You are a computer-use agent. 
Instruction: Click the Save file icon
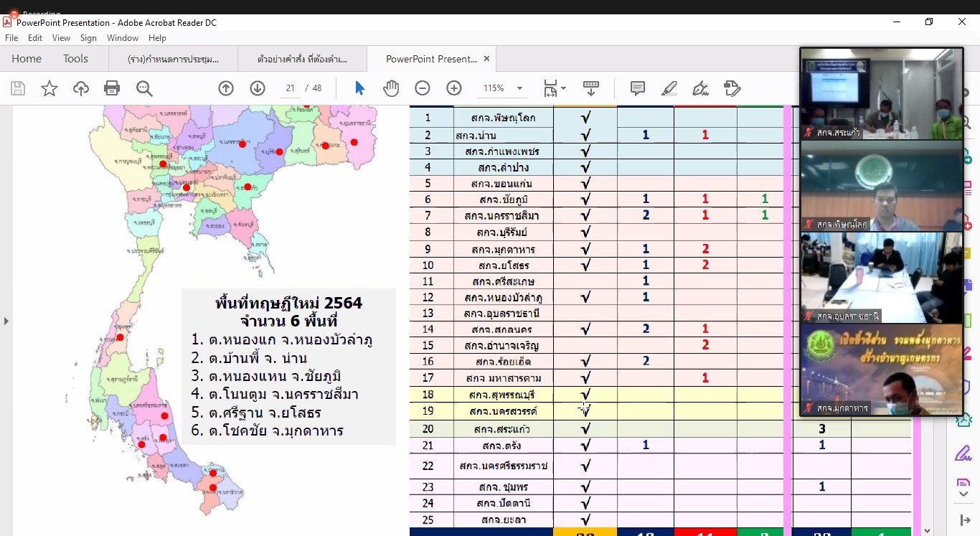click(18, 88)
